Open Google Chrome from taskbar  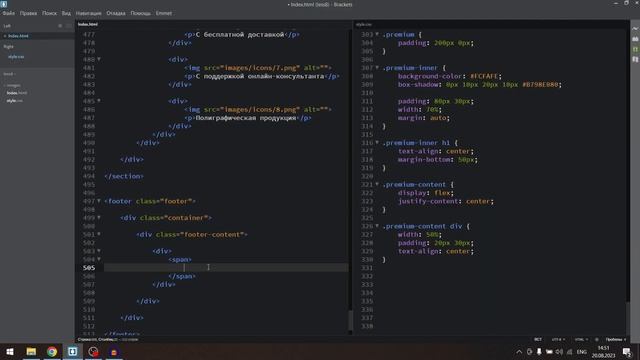click(52, 351)
